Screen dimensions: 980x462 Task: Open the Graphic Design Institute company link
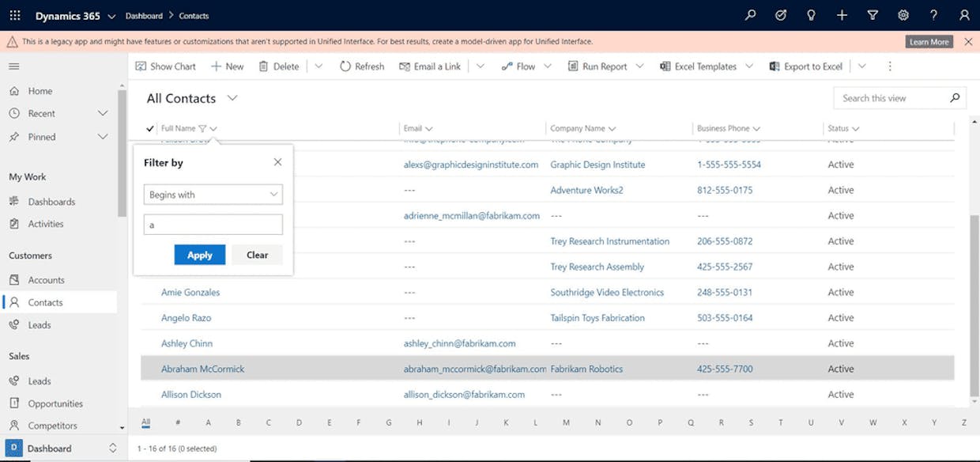coord(597,165)
